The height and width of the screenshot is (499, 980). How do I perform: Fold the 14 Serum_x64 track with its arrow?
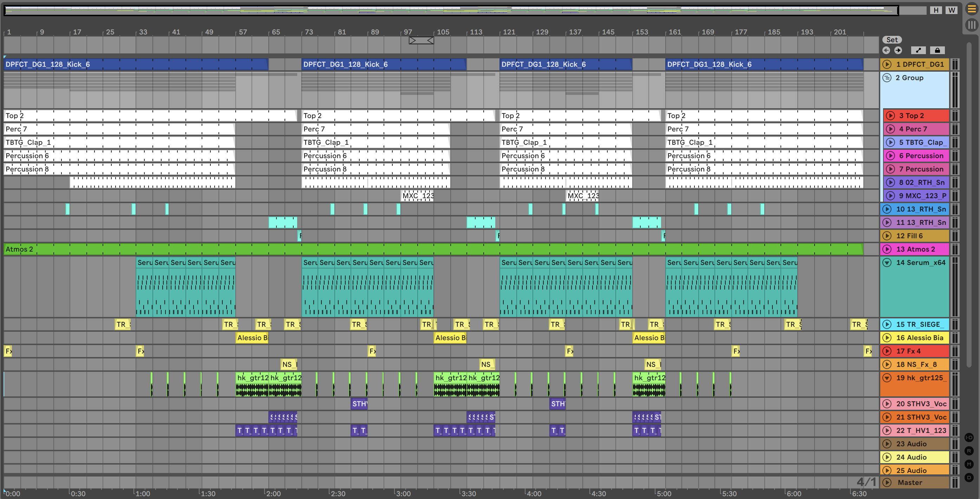(x=887, y=263)
